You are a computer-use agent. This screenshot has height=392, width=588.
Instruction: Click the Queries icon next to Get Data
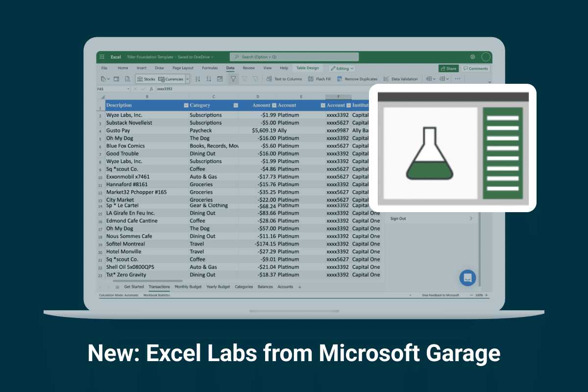pos(117,79)
